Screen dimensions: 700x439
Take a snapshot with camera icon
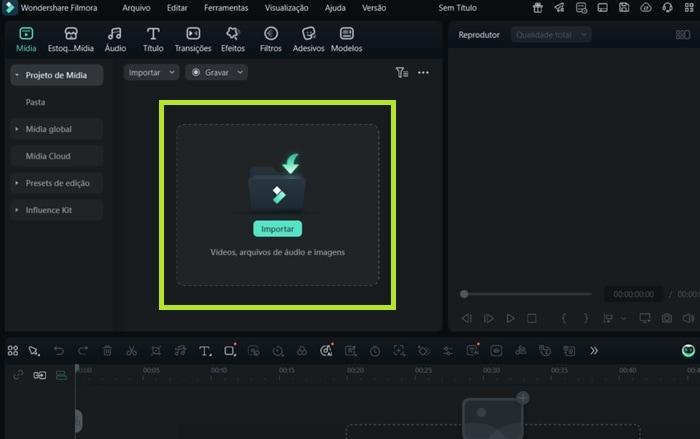pyautogui.click(x=667, y=318)
